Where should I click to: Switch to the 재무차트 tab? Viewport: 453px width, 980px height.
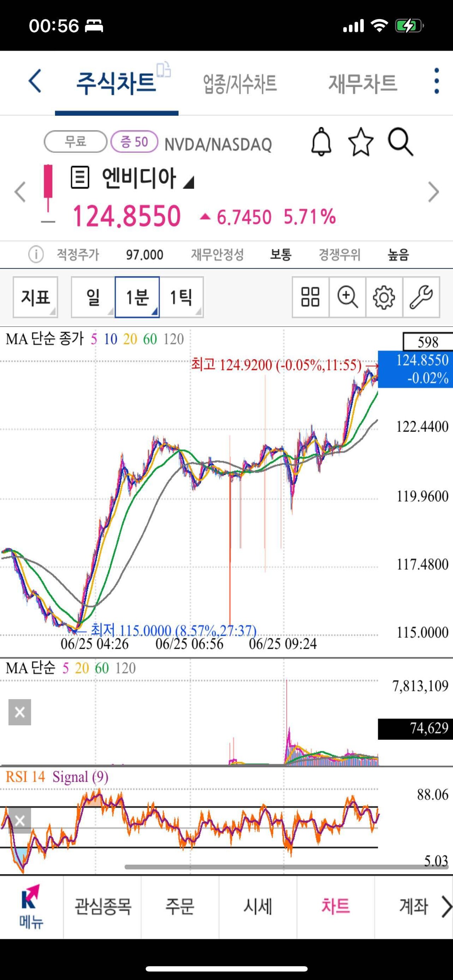(x=362, y=84)
